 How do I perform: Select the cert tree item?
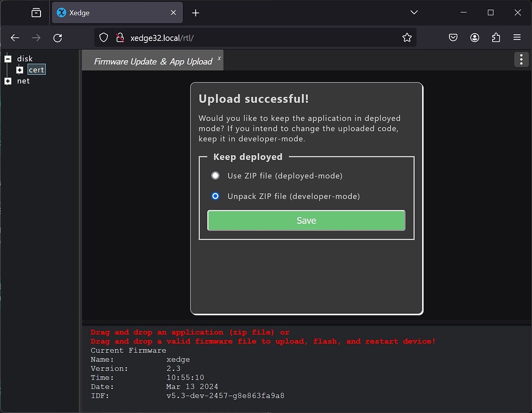click(x=36, y=70)
